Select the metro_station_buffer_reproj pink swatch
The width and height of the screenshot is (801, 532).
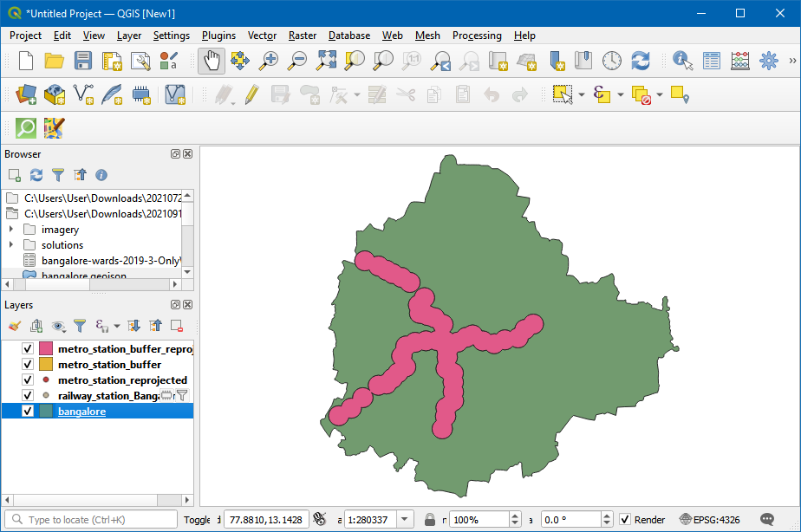[x=45, y=347]
